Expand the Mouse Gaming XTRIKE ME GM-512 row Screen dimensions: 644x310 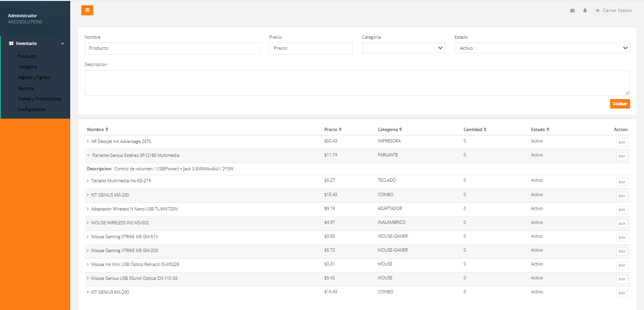[88, 237]
